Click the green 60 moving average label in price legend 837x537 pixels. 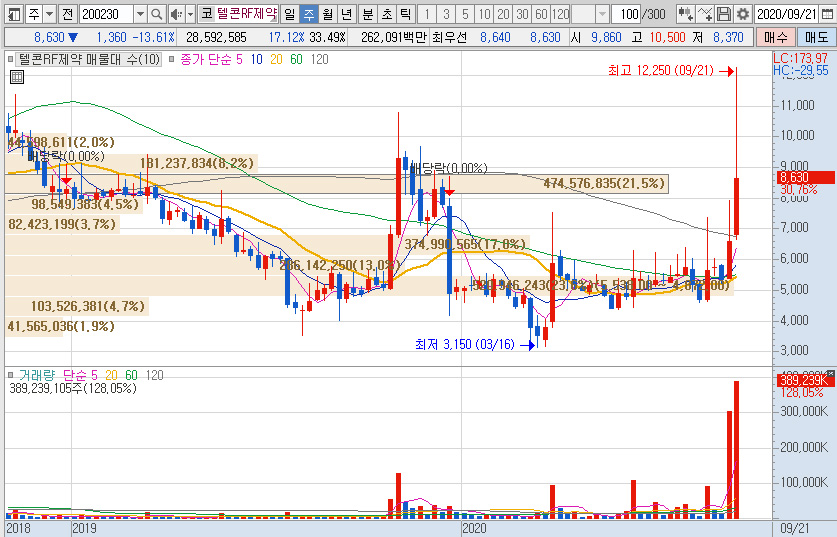pos(296,59)
